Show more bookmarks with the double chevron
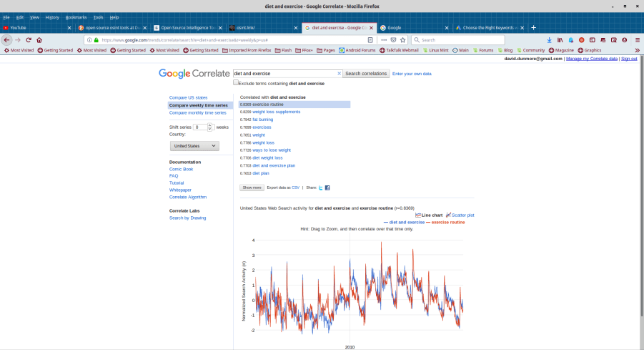The image size is (644, 350). (638, 50)
